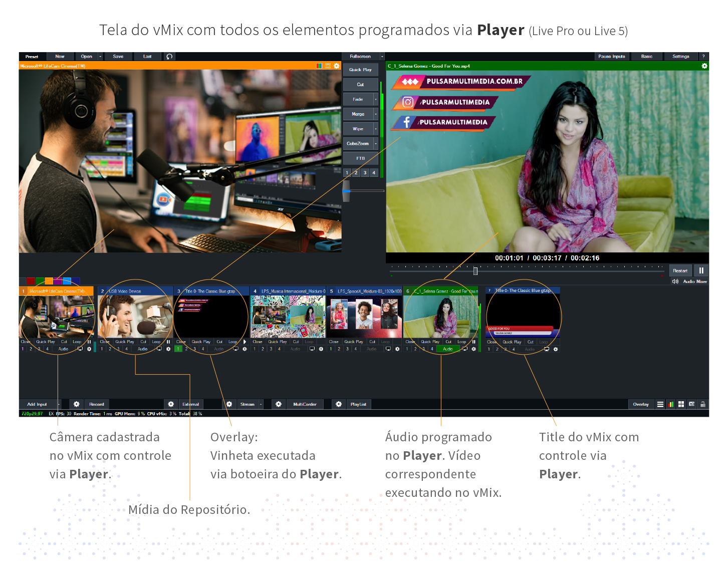Open PlayList settings gear icon
728x572 pixels.
(x=339, y=404)
